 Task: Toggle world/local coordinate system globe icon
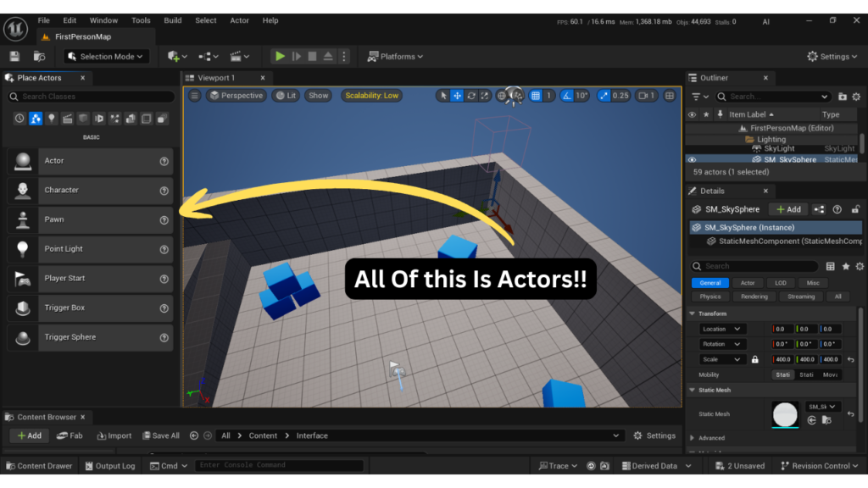click(x=502, y=96)
